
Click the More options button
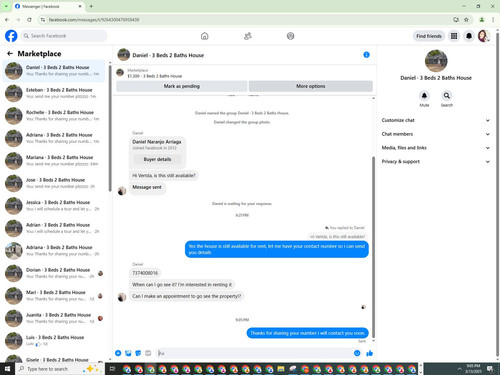pyautogui.click(x=311, y=86)
